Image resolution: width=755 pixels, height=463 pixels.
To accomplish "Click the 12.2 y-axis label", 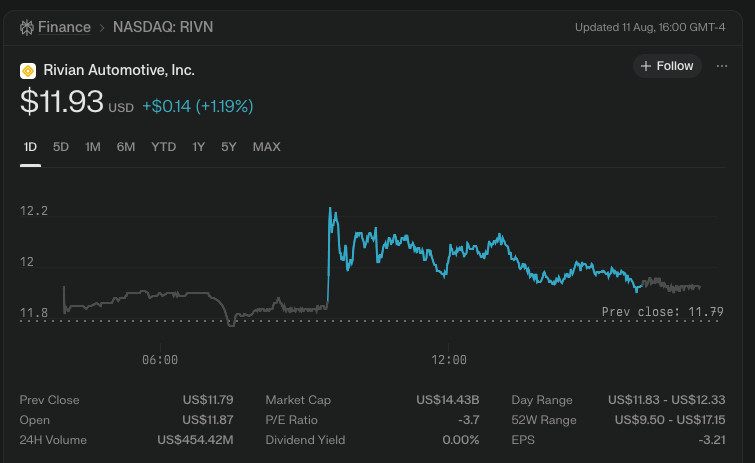I will coord(34,211).
